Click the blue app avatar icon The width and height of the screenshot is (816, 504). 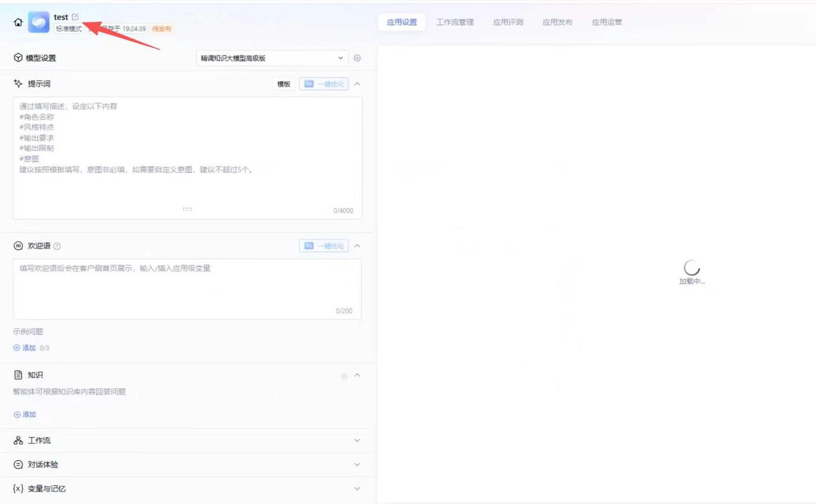[39, 22]
